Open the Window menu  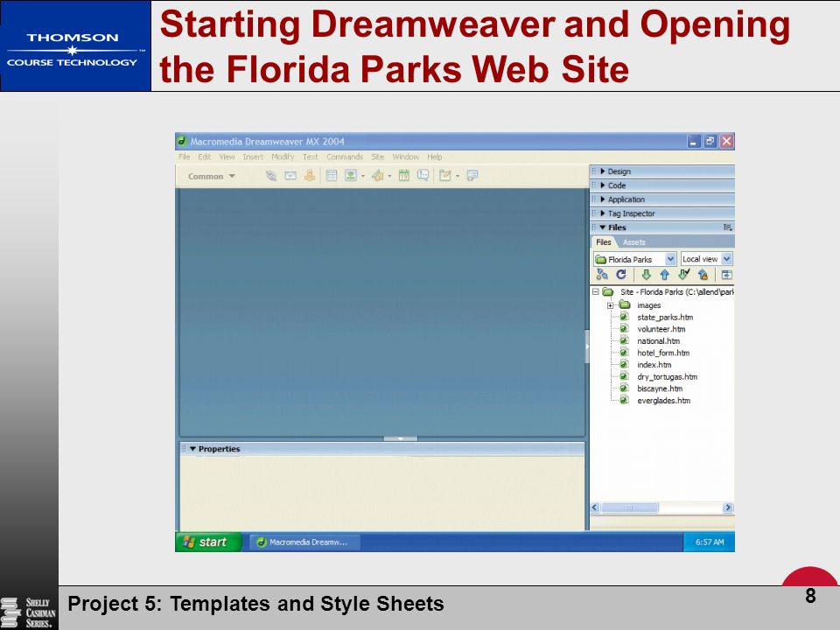[x=405, y=157]
